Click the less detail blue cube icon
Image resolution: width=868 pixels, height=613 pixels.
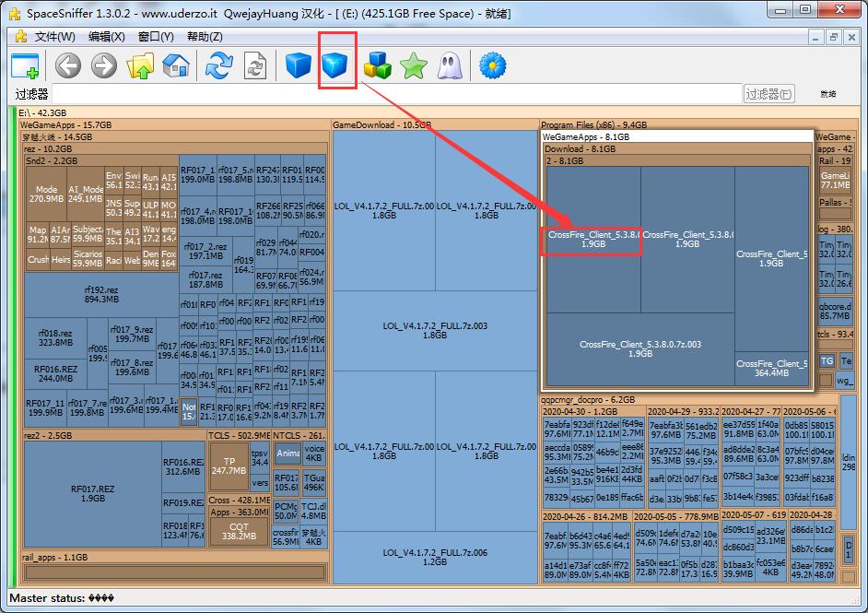[299, 65]
